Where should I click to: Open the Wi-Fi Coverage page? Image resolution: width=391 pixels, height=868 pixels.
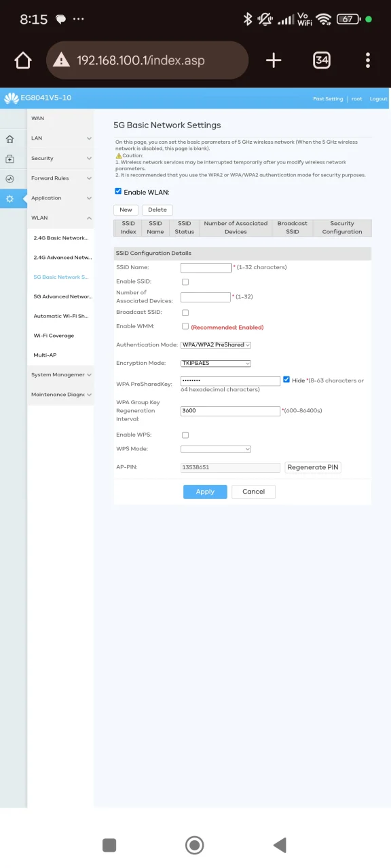pyautogui.click(x=54, y=336)
